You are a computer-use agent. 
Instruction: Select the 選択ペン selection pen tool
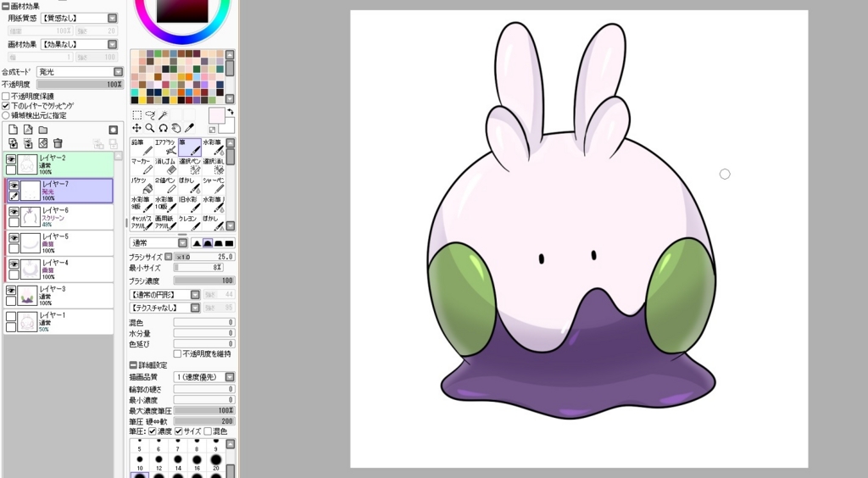[x=189, y=166]
